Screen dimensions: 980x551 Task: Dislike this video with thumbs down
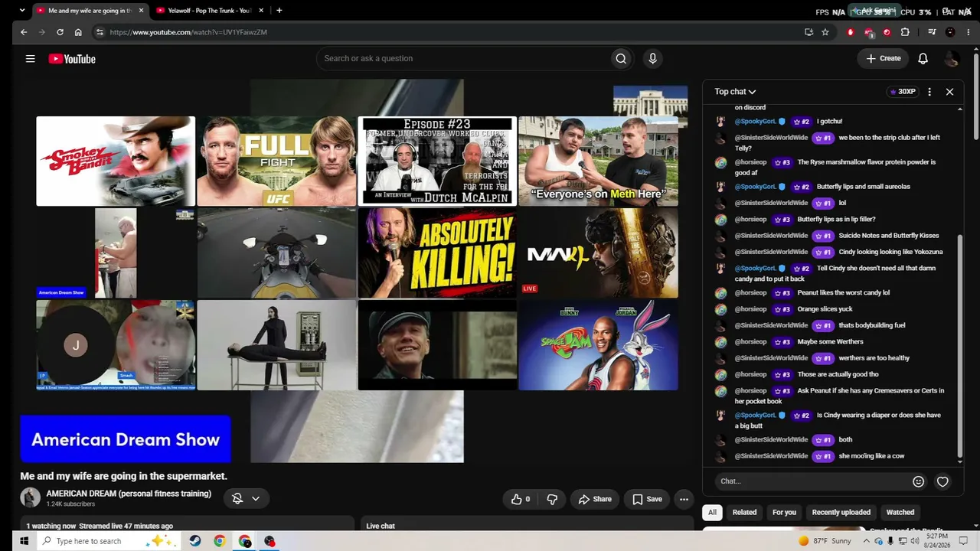pos(552,499)
